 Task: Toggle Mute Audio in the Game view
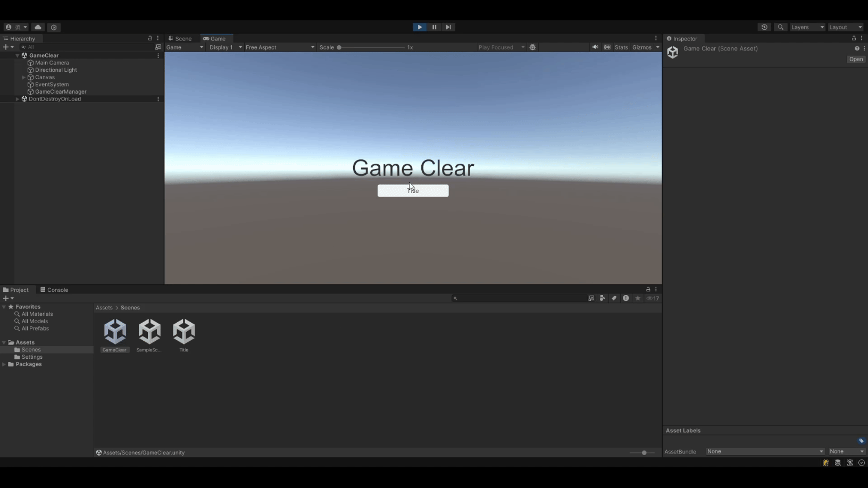(x=595, y=47)
